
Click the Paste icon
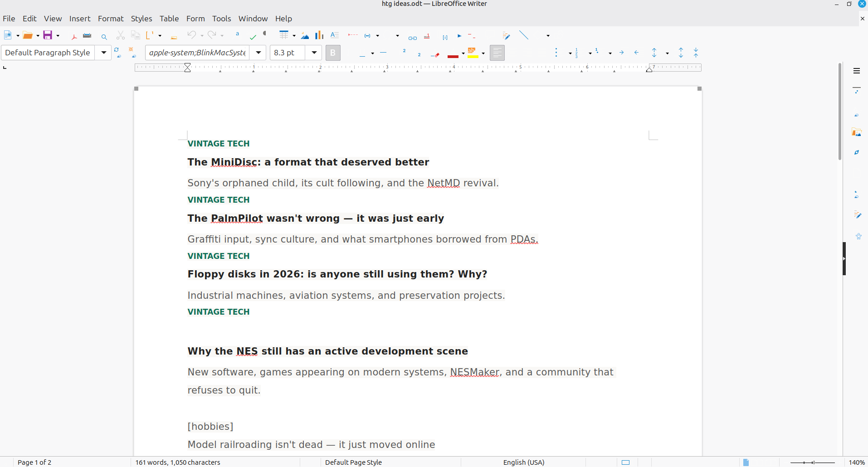click(x=150, y=35)
